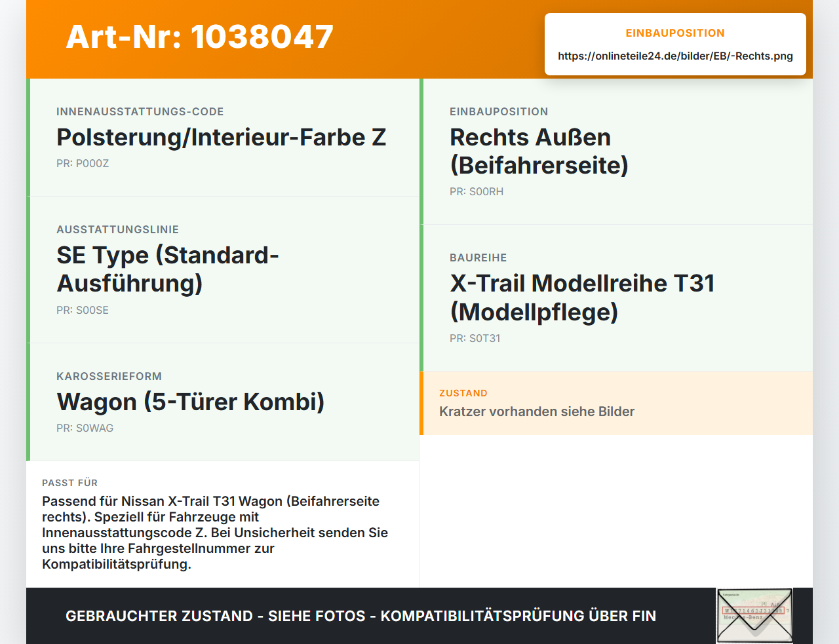Open the onlineteile24.de Rechts.png image link
This screenshot has height=644, width=839.
click(675, 56)
